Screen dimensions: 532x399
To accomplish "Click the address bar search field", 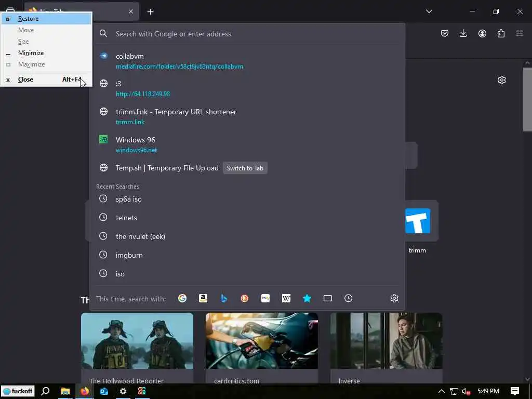I will (x=248, y=34).
